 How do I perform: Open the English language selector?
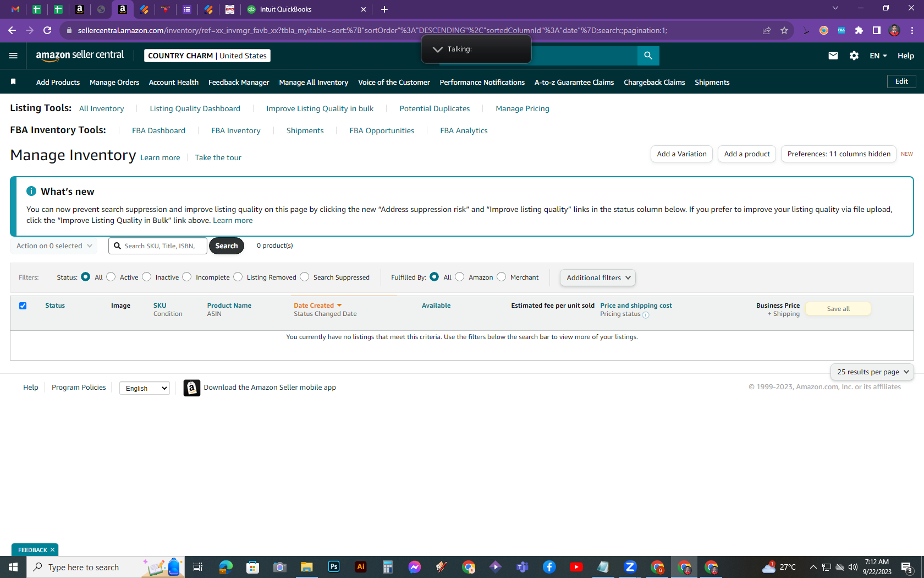[145, 388]
